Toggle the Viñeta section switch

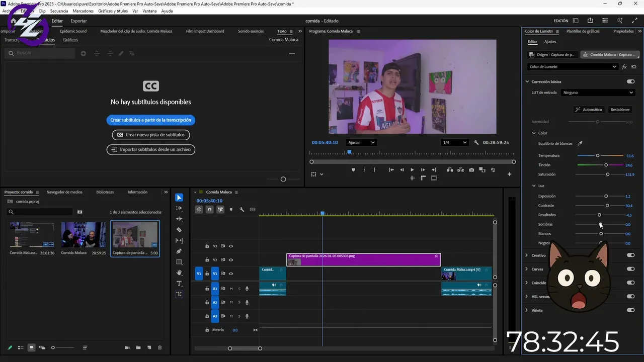pyautogui.click(x=630, y=310)
